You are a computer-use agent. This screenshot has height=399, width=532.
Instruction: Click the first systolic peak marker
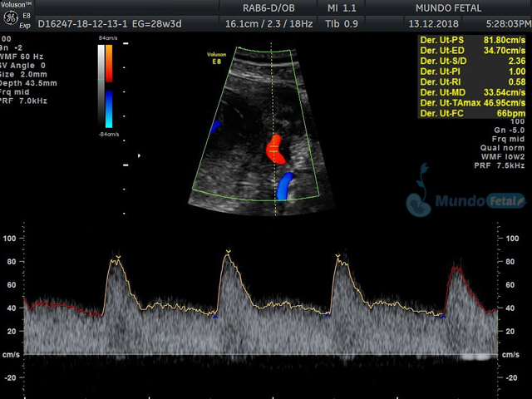pyautogui.click(x=118, y=256)
